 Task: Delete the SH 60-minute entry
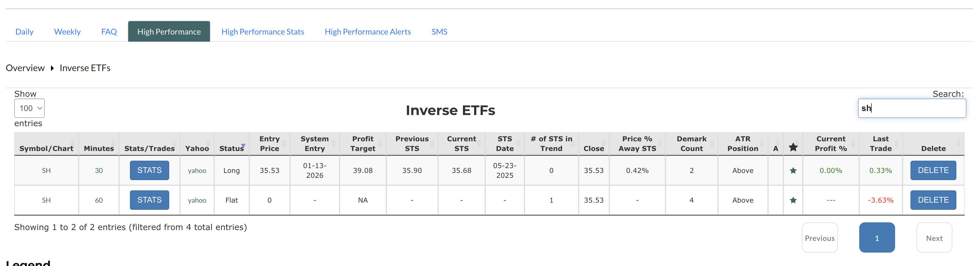[x=933, y=200]
